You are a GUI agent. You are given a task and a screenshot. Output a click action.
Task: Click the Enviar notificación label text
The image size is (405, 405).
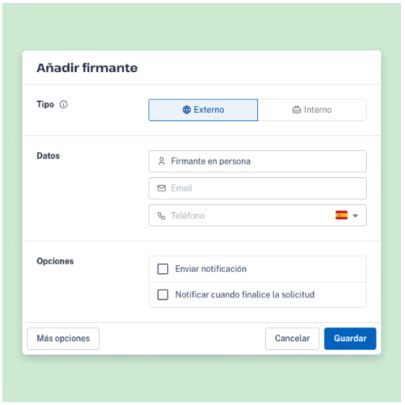tap(211, 269)
